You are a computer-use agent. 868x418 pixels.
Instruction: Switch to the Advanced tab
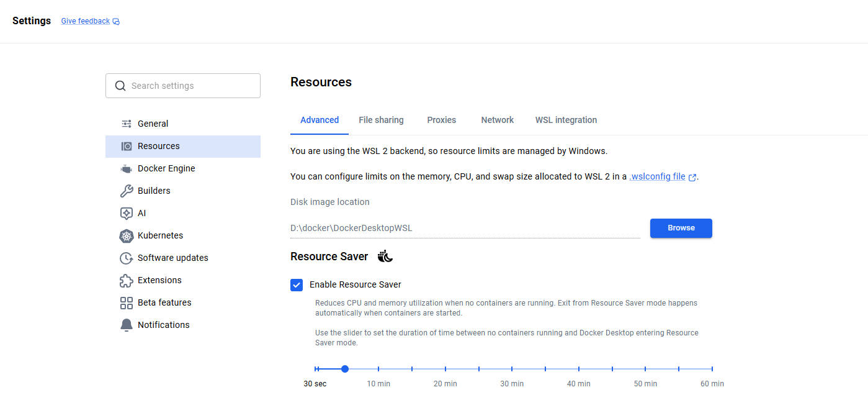(x=320, y=120)
